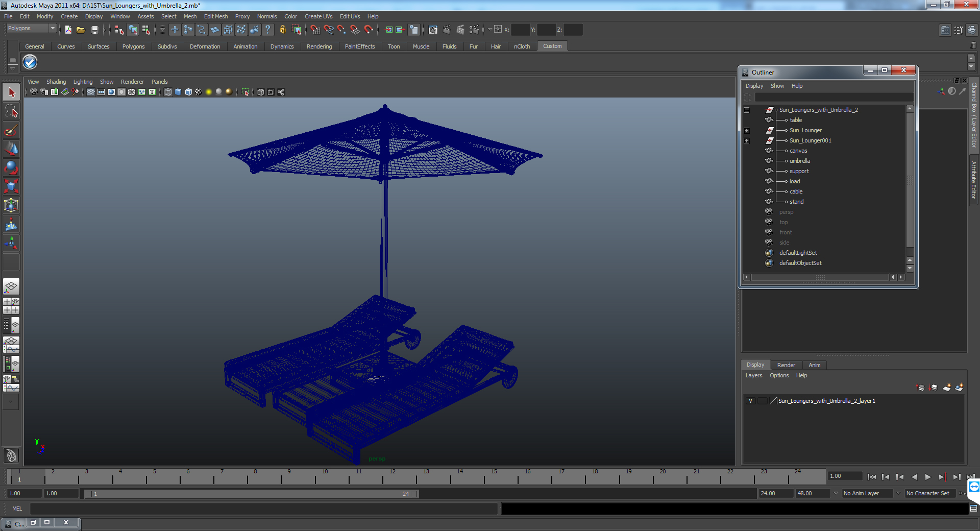Image resolution: width=980 pixels, height=531 pixels.
Task: Toggle snap to view planes magnet
Action: click(x=355, y=30)
